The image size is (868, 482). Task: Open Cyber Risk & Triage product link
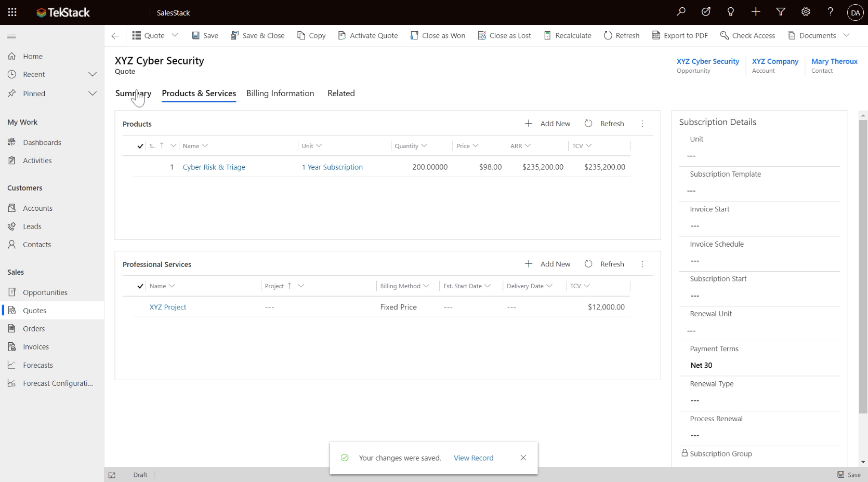pyautogui.click(x=214, y=167)
